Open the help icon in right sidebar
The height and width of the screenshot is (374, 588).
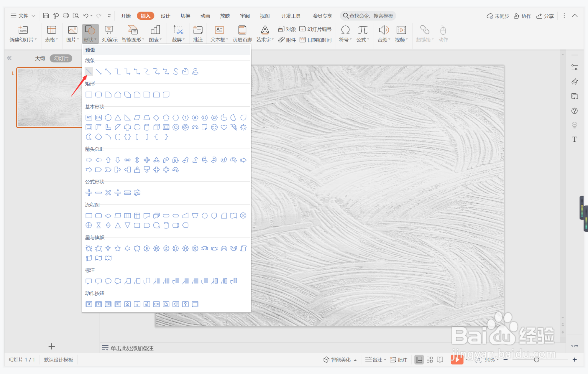(574, 111)
